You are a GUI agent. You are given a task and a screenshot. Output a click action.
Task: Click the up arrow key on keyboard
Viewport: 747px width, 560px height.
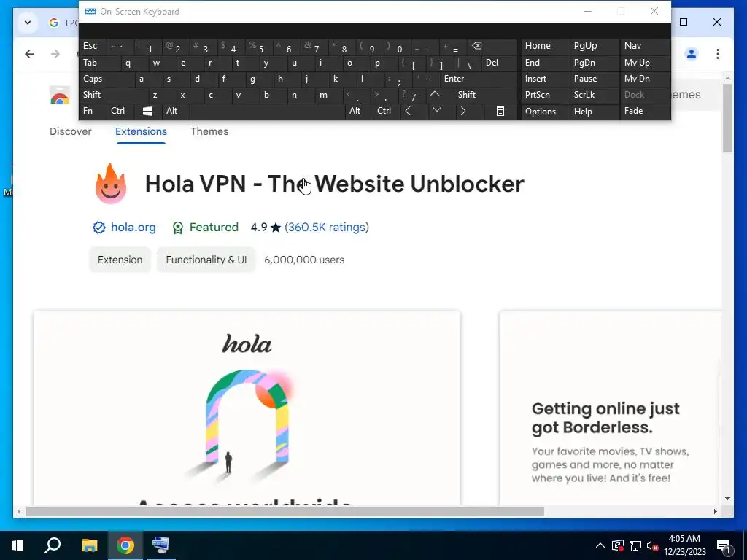point(435,95)
